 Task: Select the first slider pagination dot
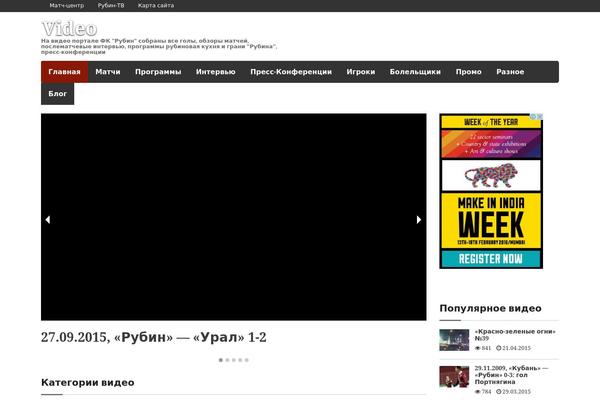pos(221,360)
